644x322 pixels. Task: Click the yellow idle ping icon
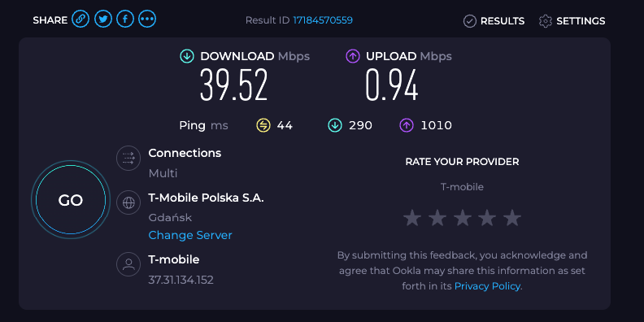(x=263, y=125)
